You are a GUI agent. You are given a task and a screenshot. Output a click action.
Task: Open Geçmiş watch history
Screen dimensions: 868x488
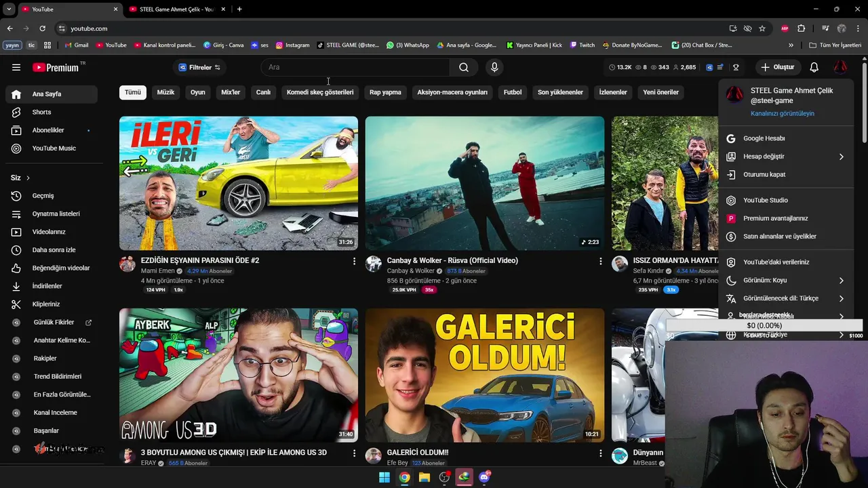[x=52, y=196]
